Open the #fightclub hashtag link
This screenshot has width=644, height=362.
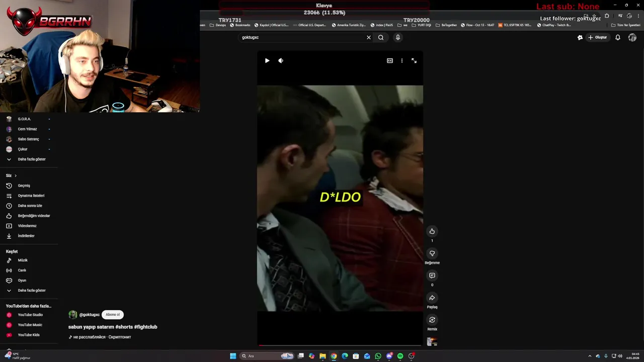click(x=145, y=327)
